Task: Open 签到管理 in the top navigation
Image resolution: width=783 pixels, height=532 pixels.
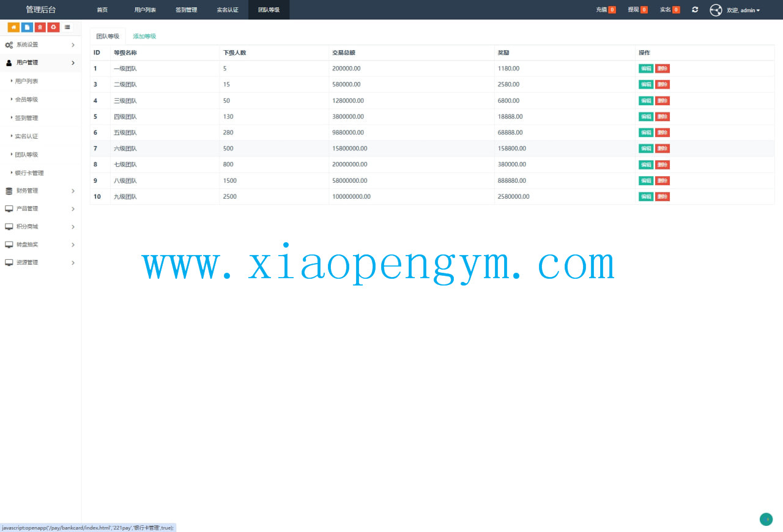Action: point(186,10)
